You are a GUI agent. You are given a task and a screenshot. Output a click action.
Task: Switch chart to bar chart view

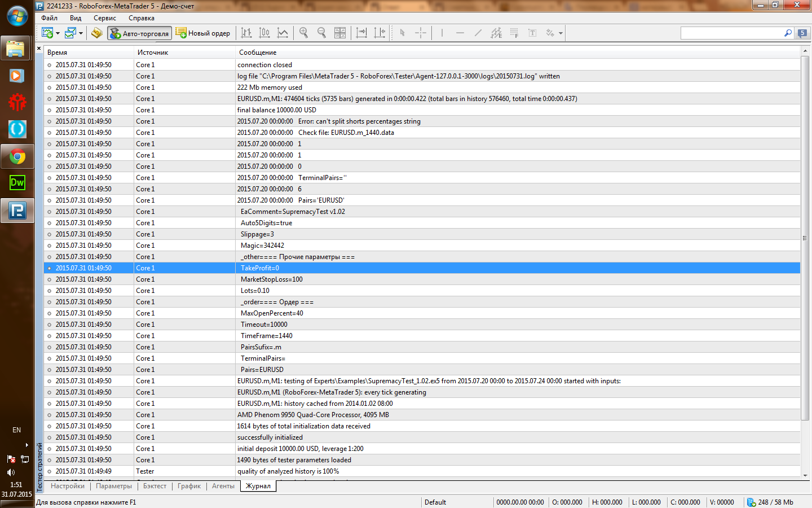(246, 33)
